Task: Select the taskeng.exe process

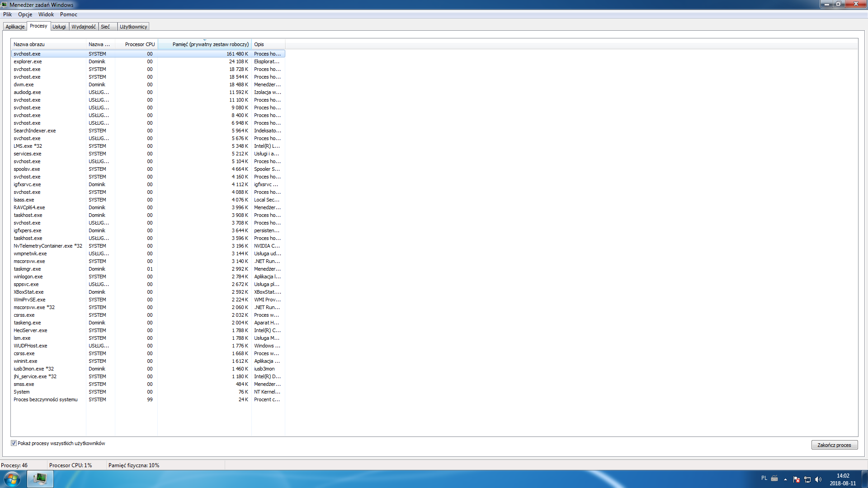Action: (148, 323)
